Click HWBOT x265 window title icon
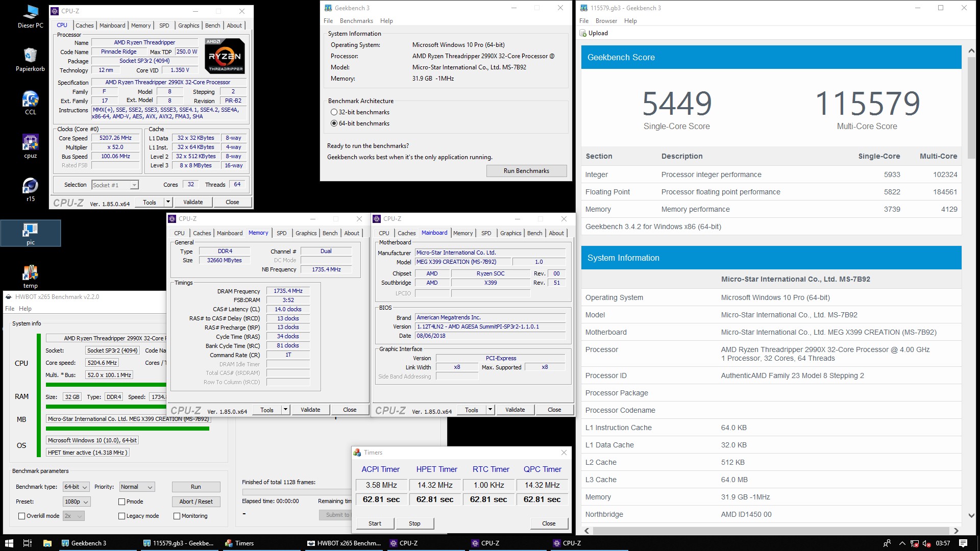 pos(9,297)
